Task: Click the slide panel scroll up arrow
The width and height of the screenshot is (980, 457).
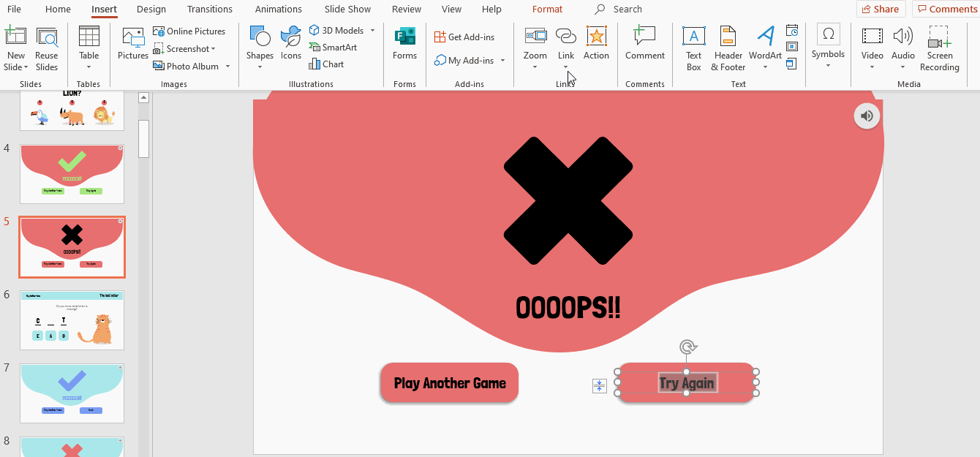Action: [143, 98]
